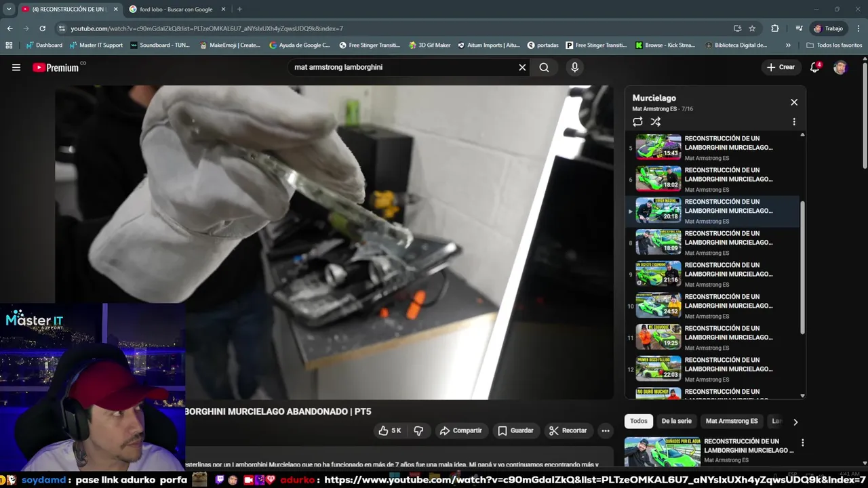Play playlist video 8 with 18:09 duration
The height and width of the screenshot is (488, 868).
point(713,243)
